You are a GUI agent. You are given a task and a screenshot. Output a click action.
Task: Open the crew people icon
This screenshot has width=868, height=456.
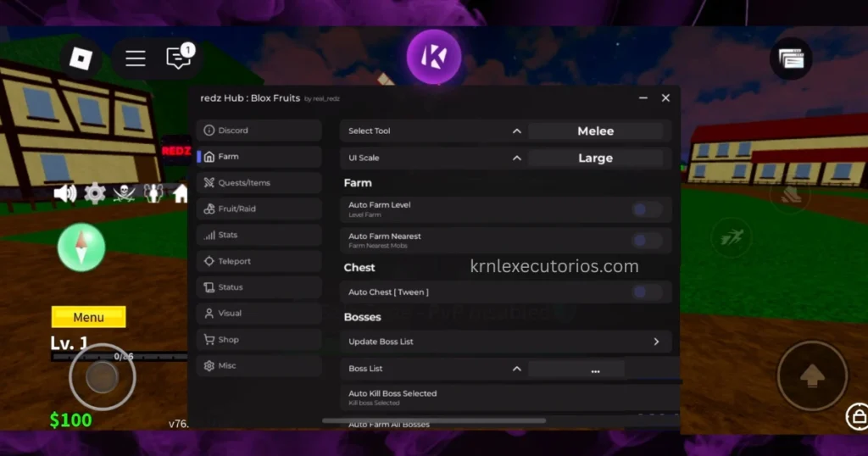[153, 193]
